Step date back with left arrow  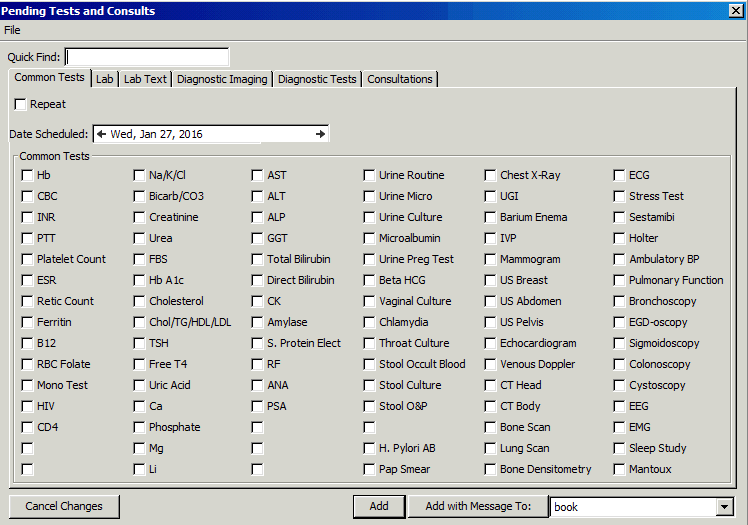point(101,134)
